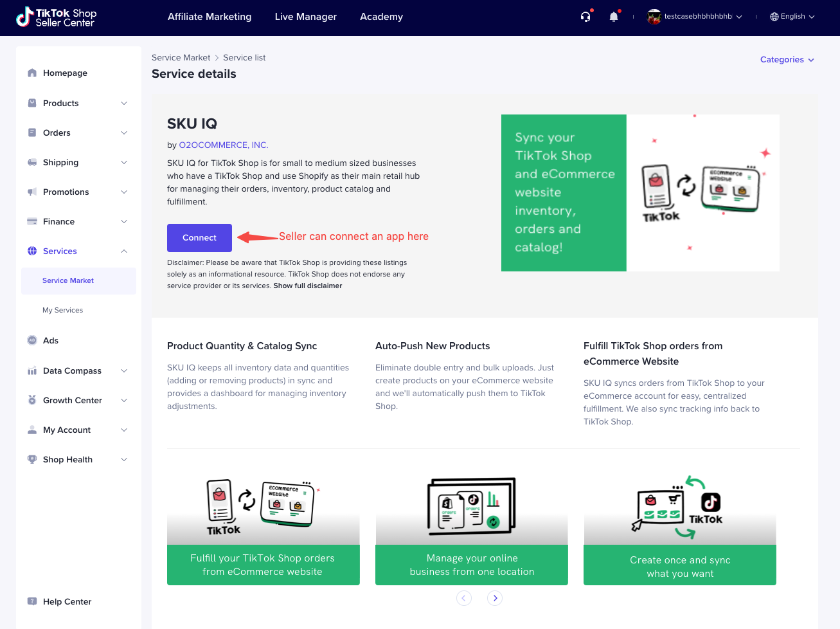Open 'Manage your online business' slide
The height and width of the screenshot is (629, 840).
coord(472,530)
